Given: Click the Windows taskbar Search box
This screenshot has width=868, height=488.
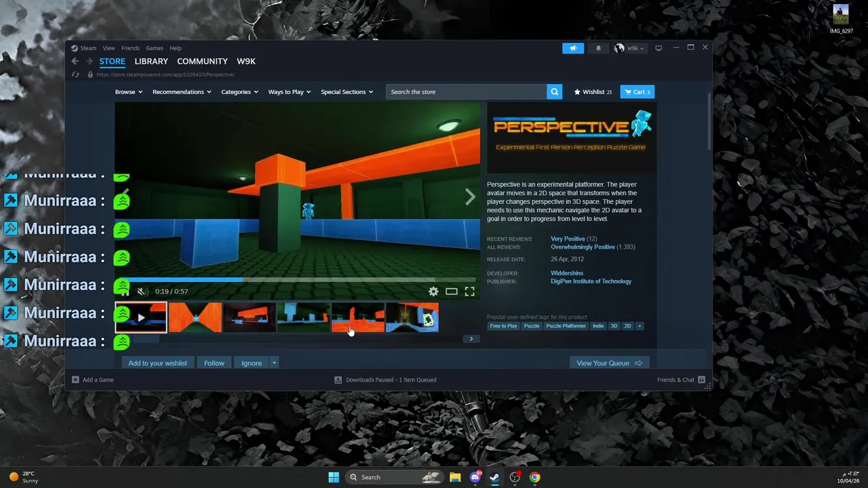Looking at the screenshot, I should [x=396, y=477].
